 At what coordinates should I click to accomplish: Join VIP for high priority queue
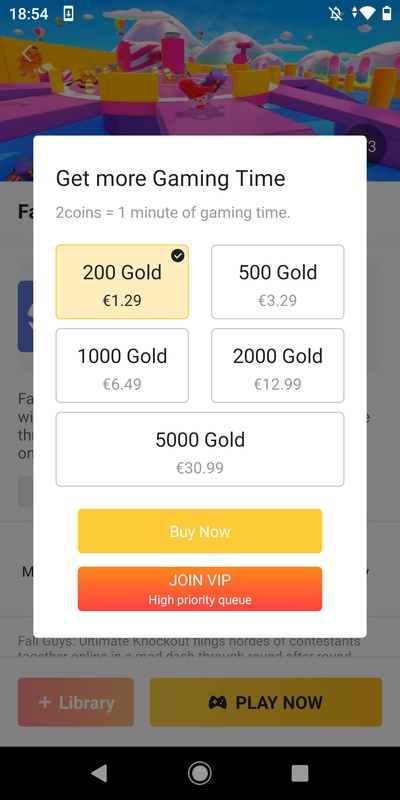coord(200,589)
